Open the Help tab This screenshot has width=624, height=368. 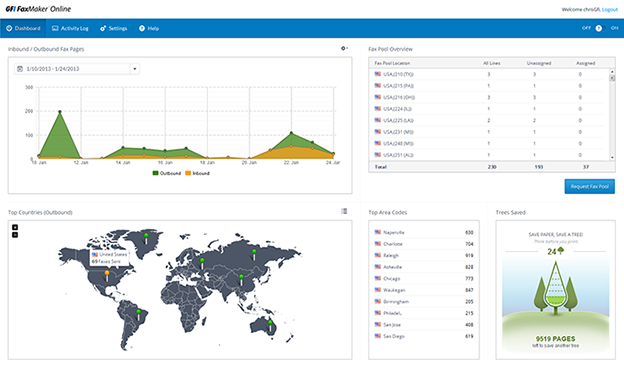pos(149,28)
